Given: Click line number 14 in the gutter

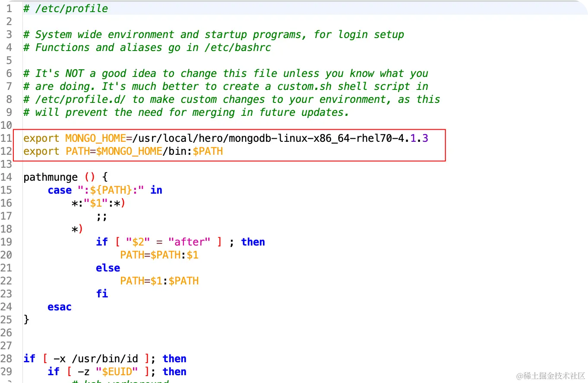Looking at the screenshot, I should tap(6, 177).
